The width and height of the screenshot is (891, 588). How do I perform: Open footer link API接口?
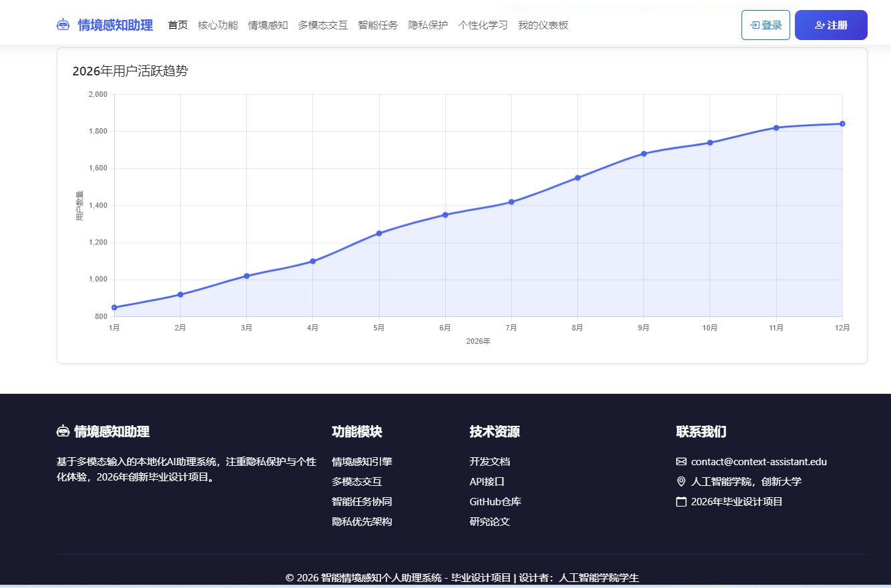[x=487, y=481]
